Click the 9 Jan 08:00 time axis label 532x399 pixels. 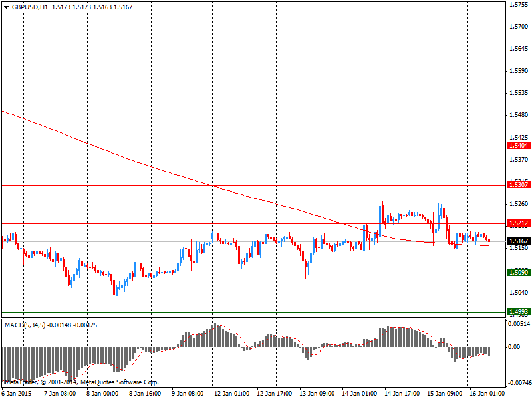[188, 394]
